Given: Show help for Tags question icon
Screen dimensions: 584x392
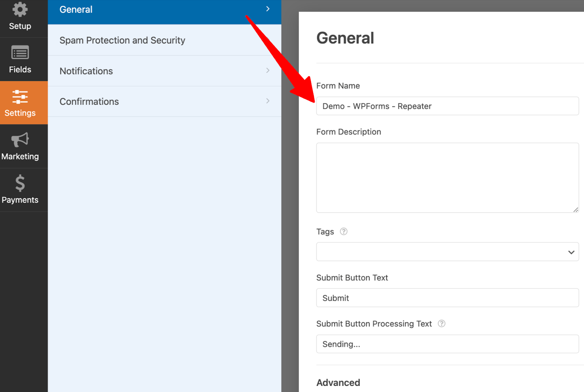Looking at the screenshot, I should tap(343, 231).
